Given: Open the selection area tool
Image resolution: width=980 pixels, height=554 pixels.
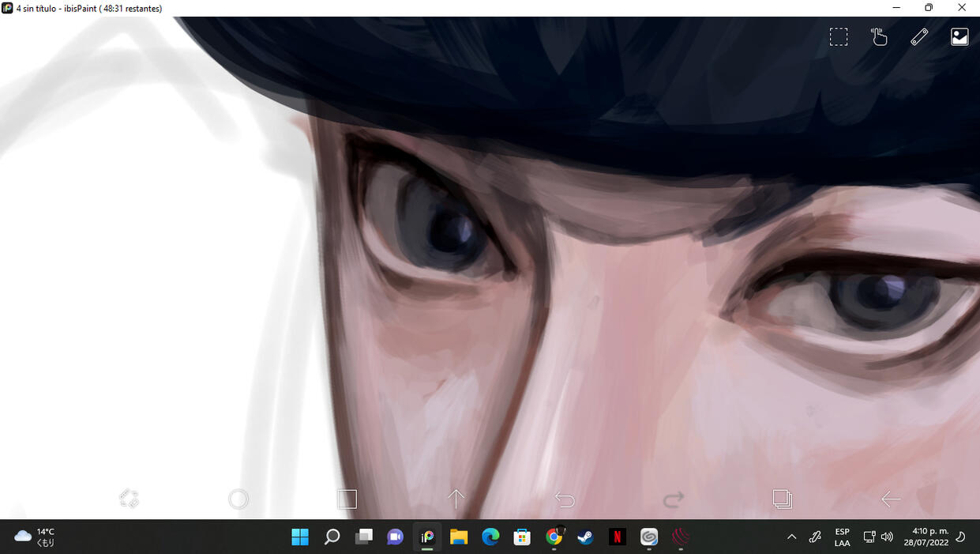Looking at the screenshot, I should coord(839,37).
